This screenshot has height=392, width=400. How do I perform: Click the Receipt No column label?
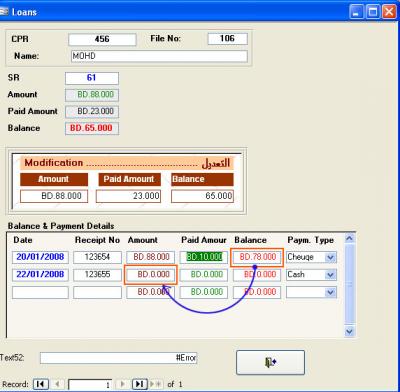[97, 240]
